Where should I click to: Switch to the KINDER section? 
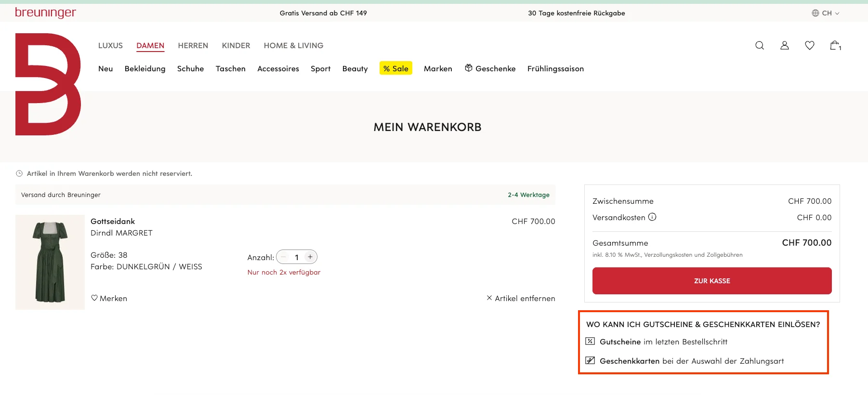(236, 45)
